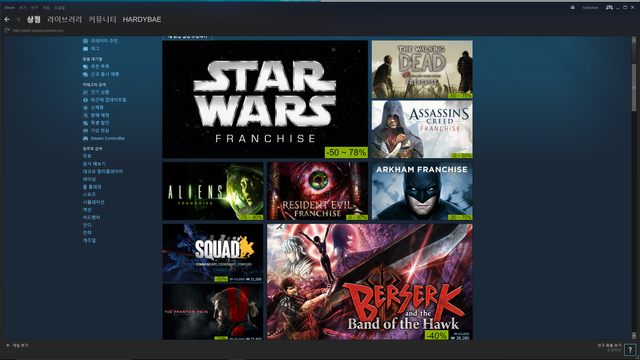Open the 레이싱 genre link
This screenshot has width=640, height=360.
tap(89, 179)
